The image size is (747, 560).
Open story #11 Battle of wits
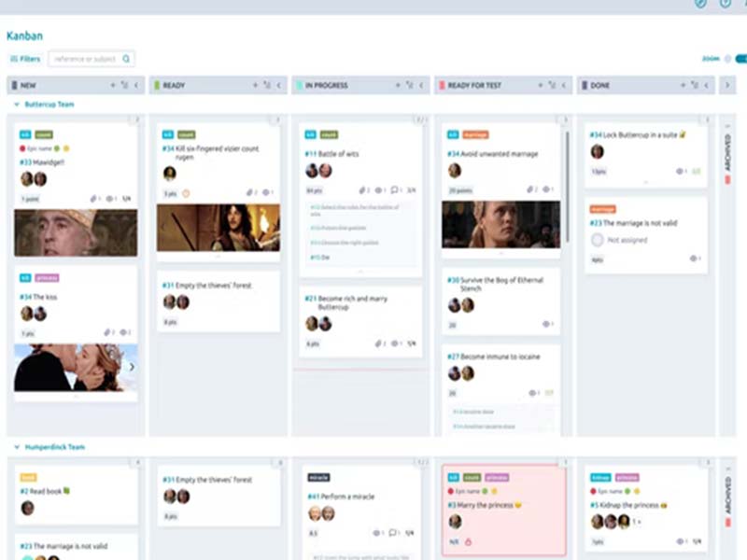click(331, 154)
